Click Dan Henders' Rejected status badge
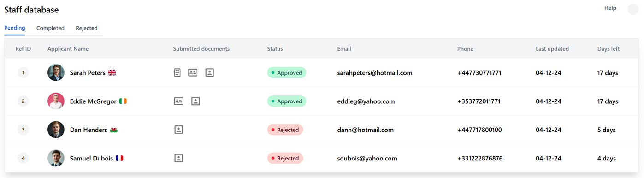 pos(285,130)
